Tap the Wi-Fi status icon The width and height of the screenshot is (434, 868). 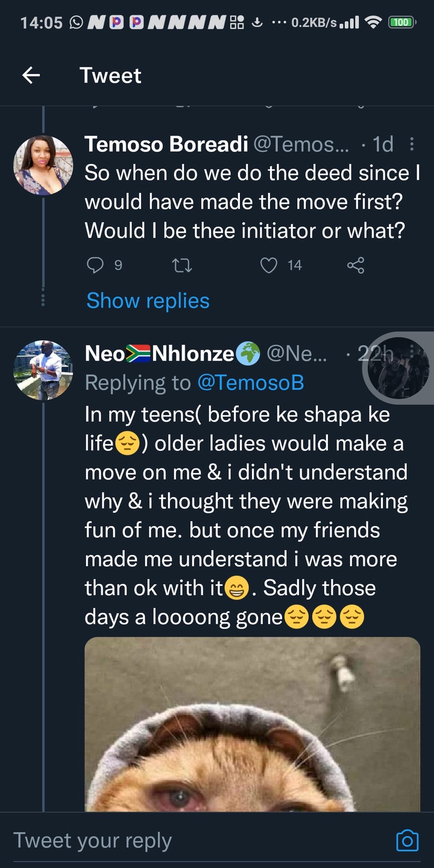tap(374, 23)
